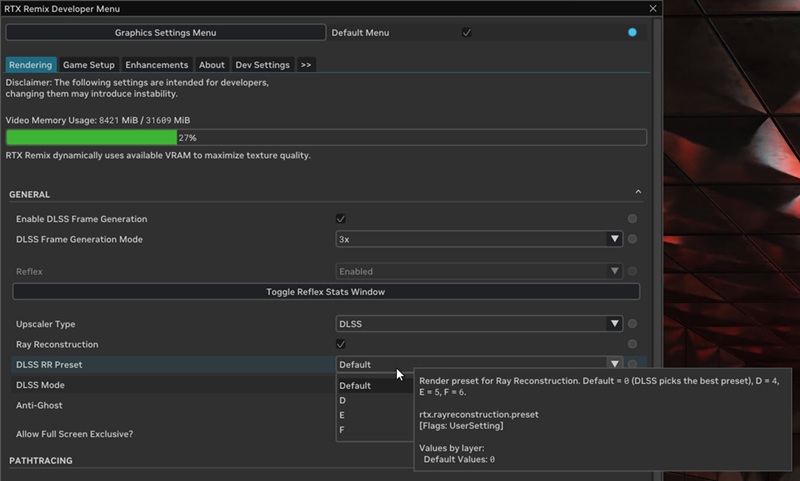The height and width of the screenshot is (481, 800).
Task: Click the indicator dot for Upscaler Type
Action: point(632,324)
